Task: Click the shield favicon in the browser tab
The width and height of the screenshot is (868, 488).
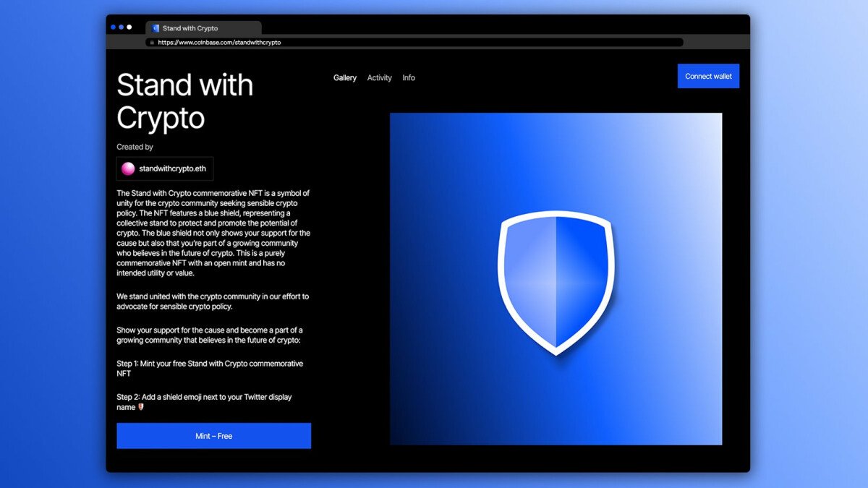Action: [156, 28]
